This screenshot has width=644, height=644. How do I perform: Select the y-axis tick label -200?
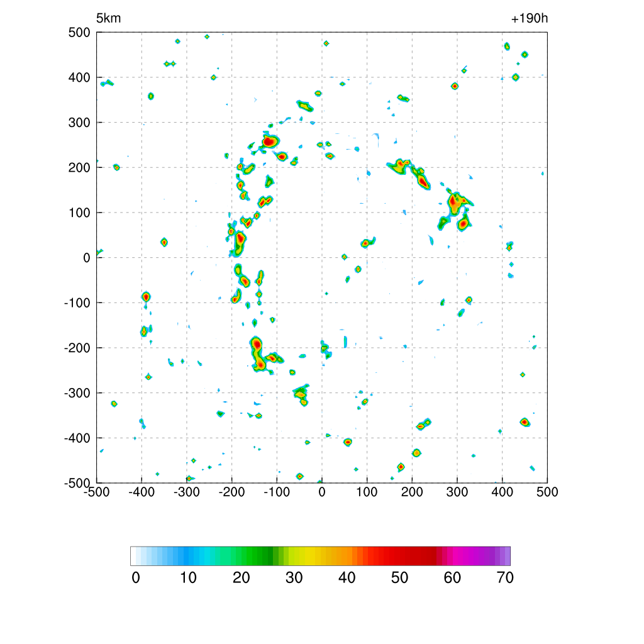pos(77,348)
